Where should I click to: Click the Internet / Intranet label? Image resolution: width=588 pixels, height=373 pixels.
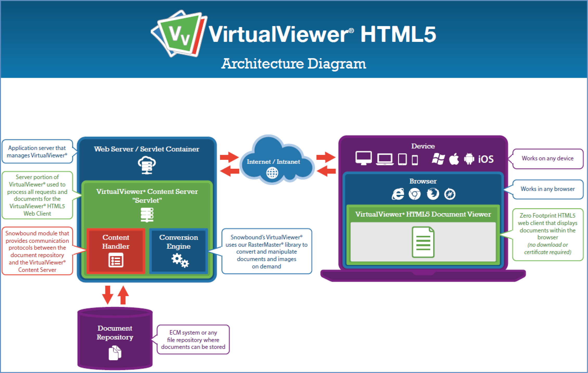pos(273,162)
